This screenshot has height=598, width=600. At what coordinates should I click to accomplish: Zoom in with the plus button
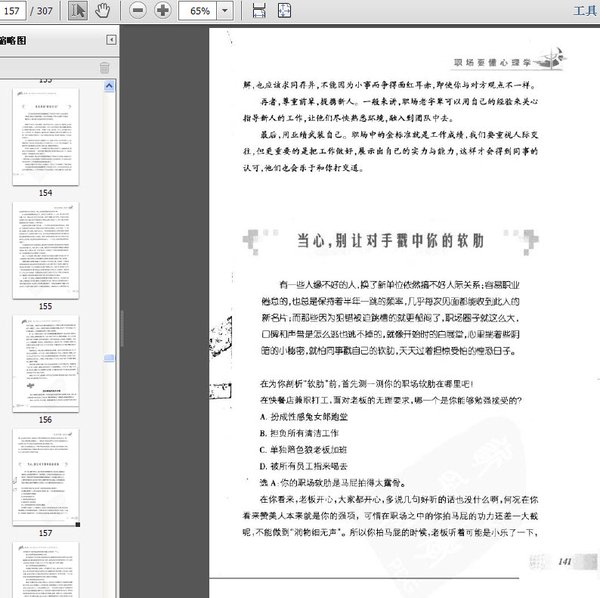click(163, 10)
